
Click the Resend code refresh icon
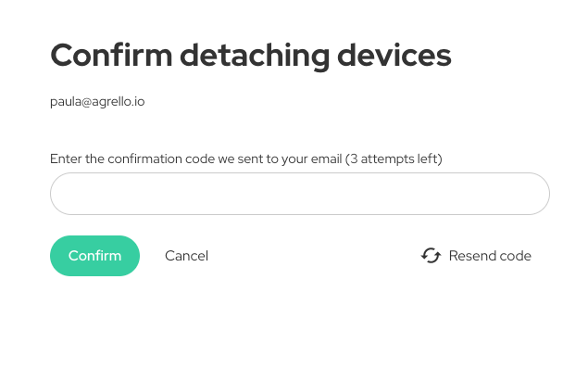(431, 256)
